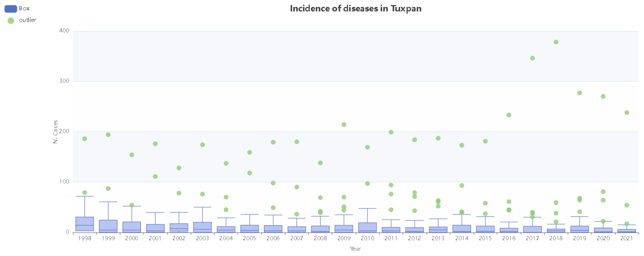
Task: Click the 1999 outlier near 195 cases
Action: tap(108, 135)
